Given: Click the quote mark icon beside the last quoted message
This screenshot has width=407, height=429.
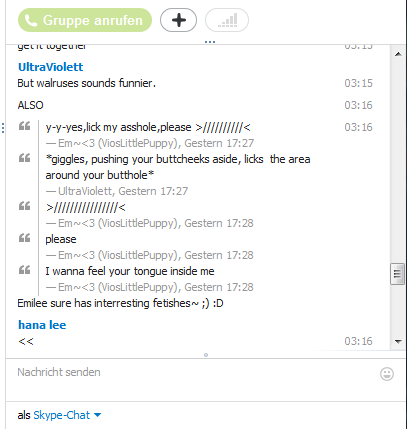Looking at the screenshot, I should (x=24, y=270).
